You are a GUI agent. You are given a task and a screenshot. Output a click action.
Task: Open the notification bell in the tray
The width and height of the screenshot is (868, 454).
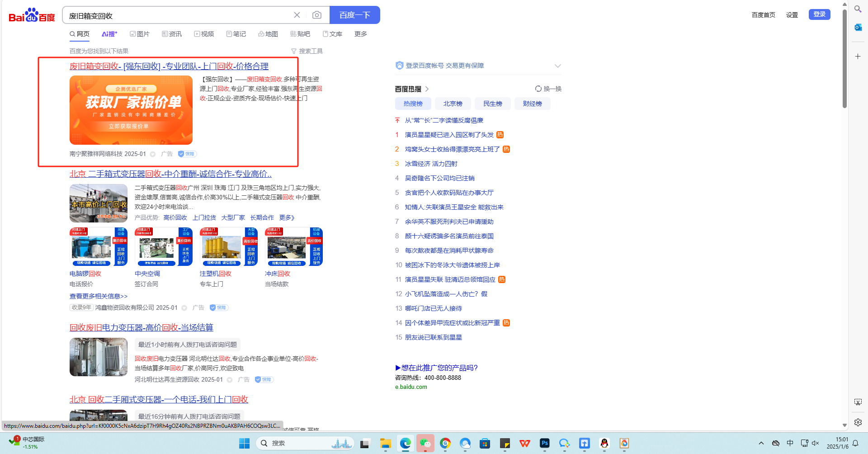click(x=855, y=443)
